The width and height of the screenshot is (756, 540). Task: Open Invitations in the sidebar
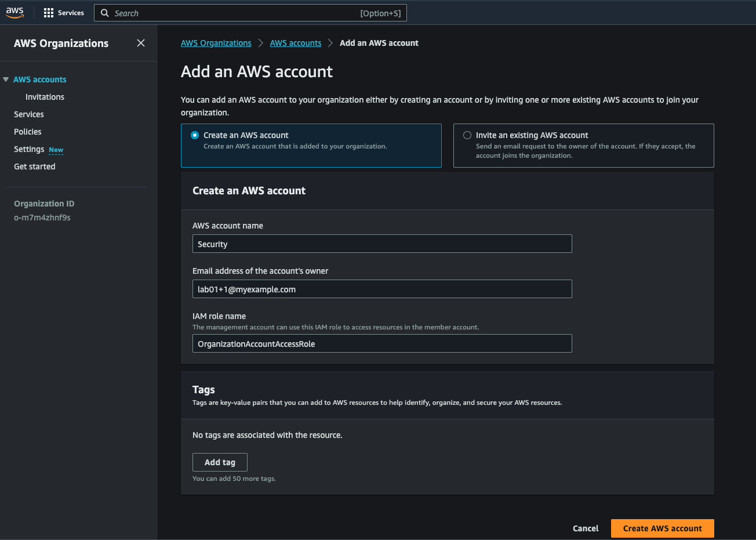[45, 97]
